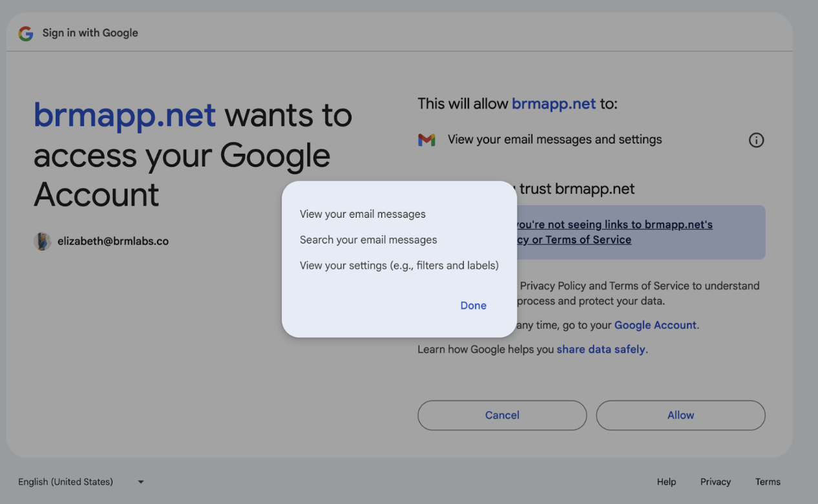Image resolution: width=818 pixels, height=504 pixels.
Task: Click the 'Sign in with Google' header text
Action: pyautogui.click(x=90, y=33)
